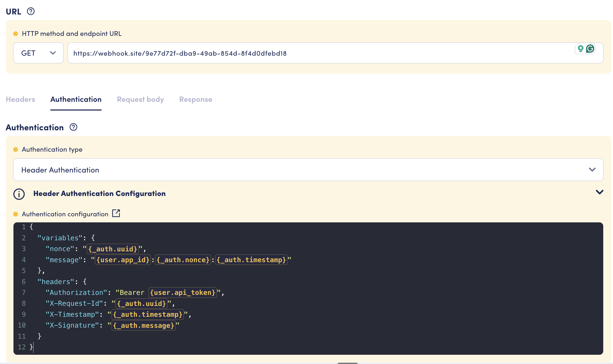Viewport: 613px width, 364px height.
Task: Click the {user.api_token} variable in Authorization line
Action: point(183,293)
